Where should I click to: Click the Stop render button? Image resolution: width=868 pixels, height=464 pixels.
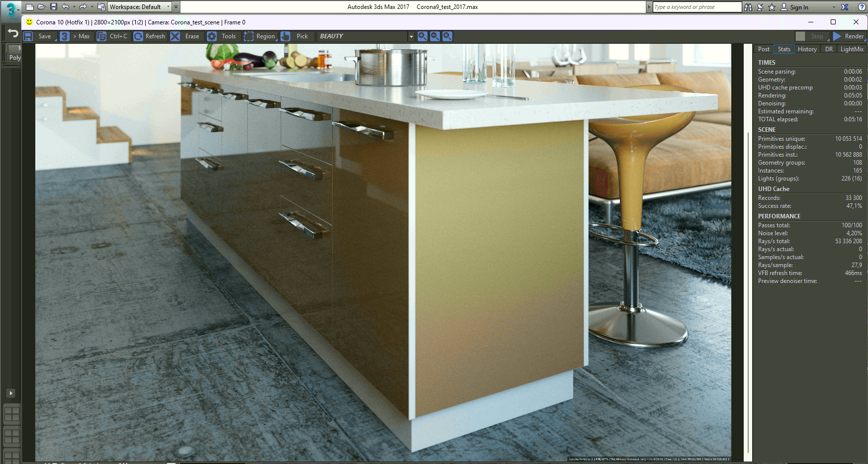click(812, 36)
